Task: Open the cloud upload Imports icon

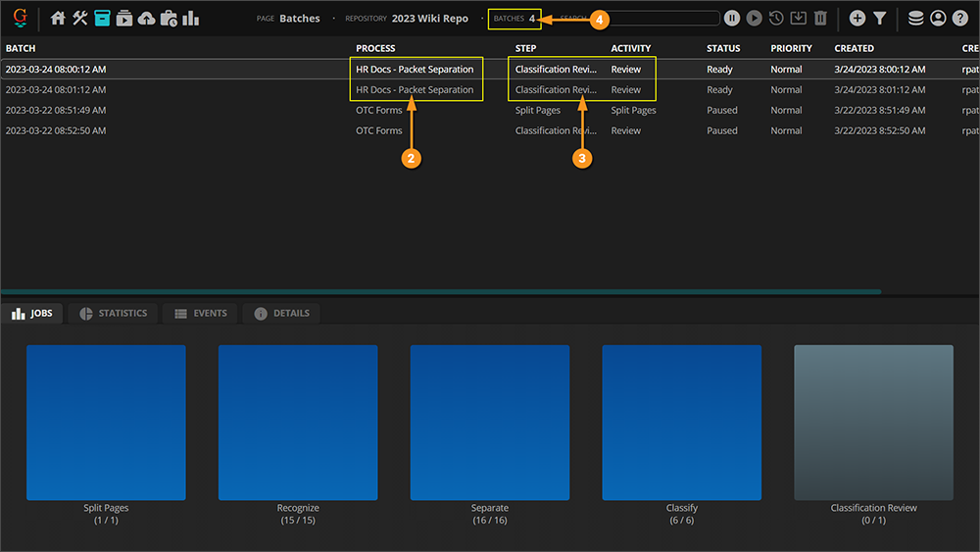Action: 146,18
